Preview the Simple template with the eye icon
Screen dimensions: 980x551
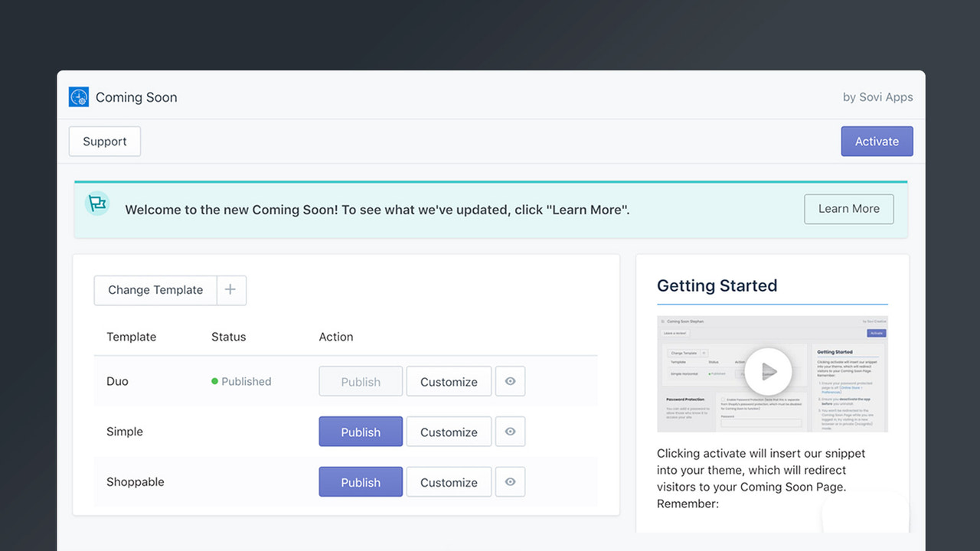click(x=510, y=431)
